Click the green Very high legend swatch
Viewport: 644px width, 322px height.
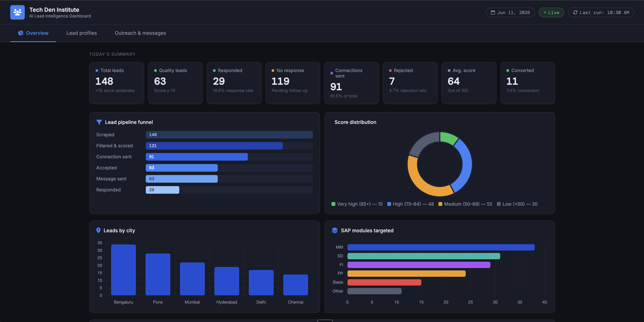click(333, 204)
